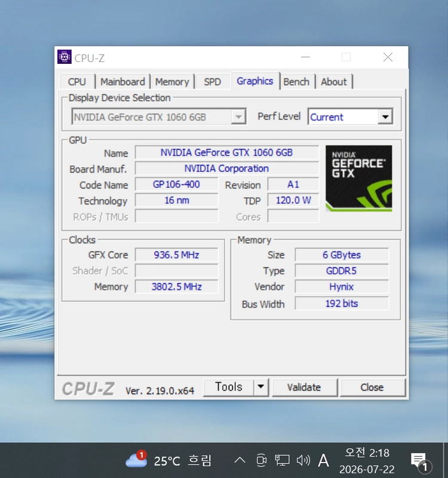Viewport: 448px width, 478px height.
Task: Close the CPU-Z window with X
Action: 388,57
